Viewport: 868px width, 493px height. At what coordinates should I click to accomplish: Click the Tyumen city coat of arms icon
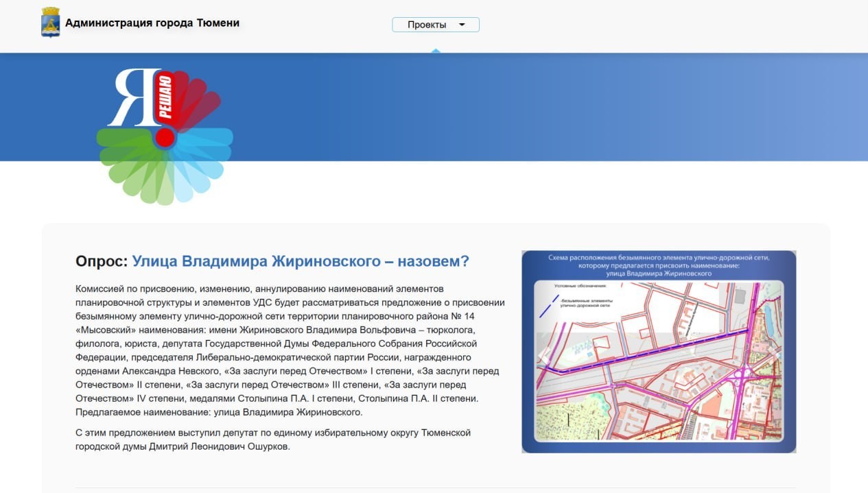(x=51, y=22)
